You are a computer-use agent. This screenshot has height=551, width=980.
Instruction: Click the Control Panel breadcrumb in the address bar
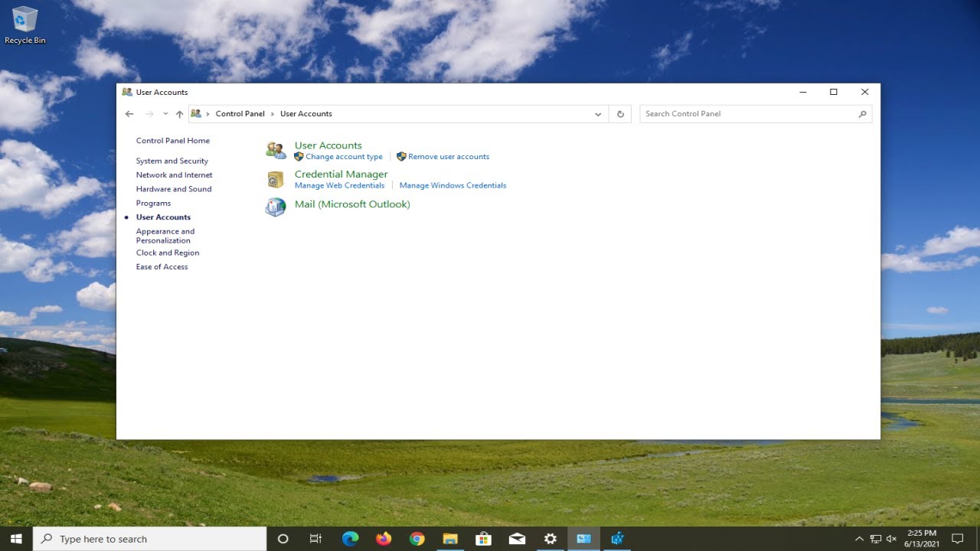pos(240,114)
